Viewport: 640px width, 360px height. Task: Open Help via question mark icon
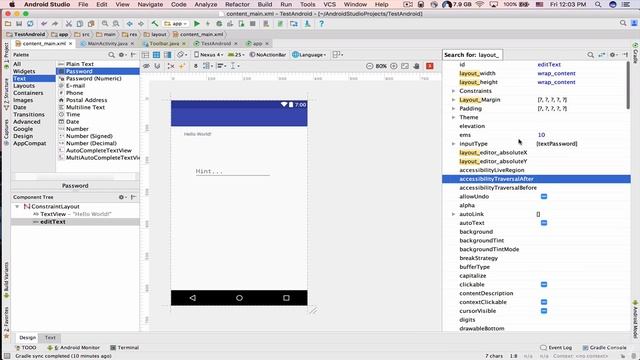[x=321, y=24]
